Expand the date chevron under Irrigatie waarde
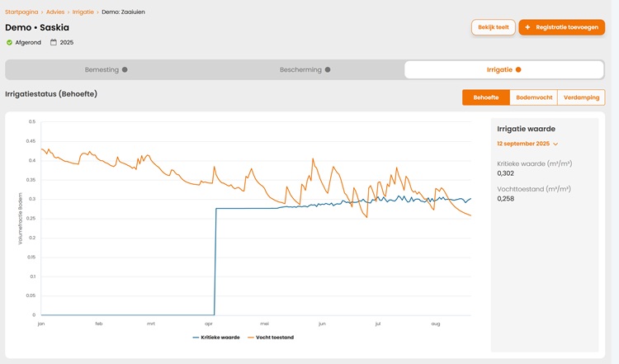 [555, 144]
